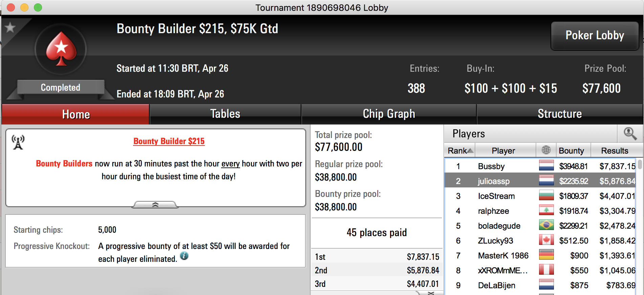Click the PokerStars red spade logo

point(61,49)
